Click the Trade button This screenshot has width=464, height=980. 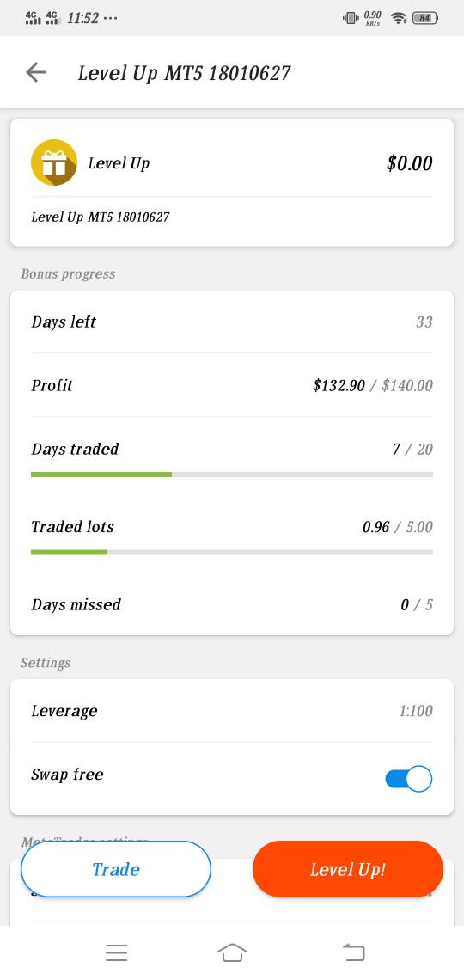116,869
